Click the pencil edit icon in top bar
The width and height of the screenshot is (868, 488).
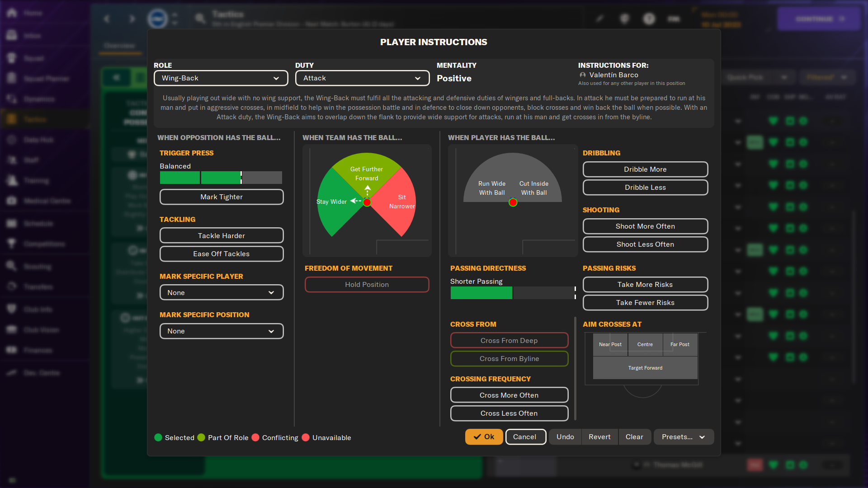pyautogui.click(x=599, y=19)
